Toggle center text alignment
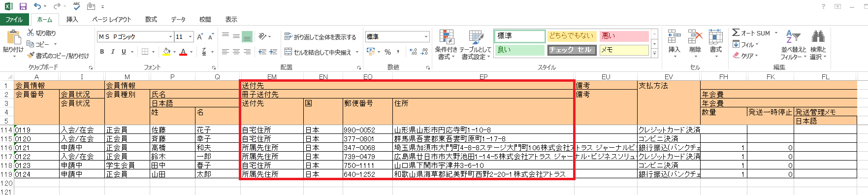This screenshot has height=195, width=868. (236, 52)
